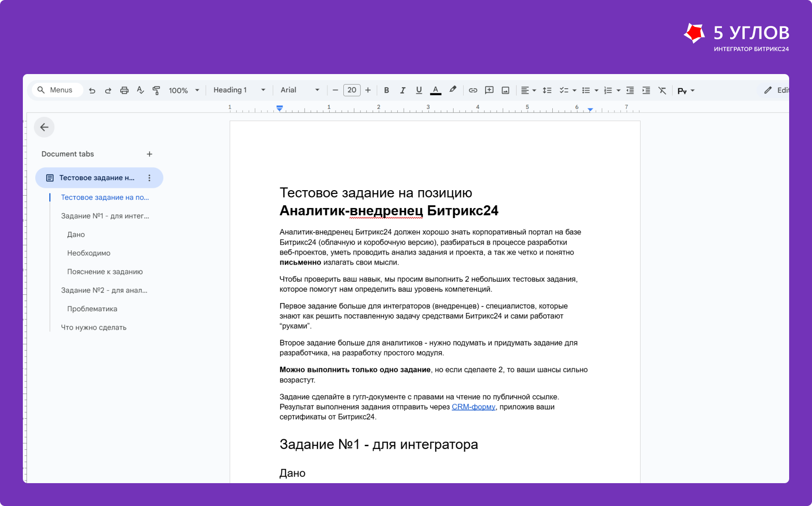Click the Undo arrow icon

(x=92, y=91)
